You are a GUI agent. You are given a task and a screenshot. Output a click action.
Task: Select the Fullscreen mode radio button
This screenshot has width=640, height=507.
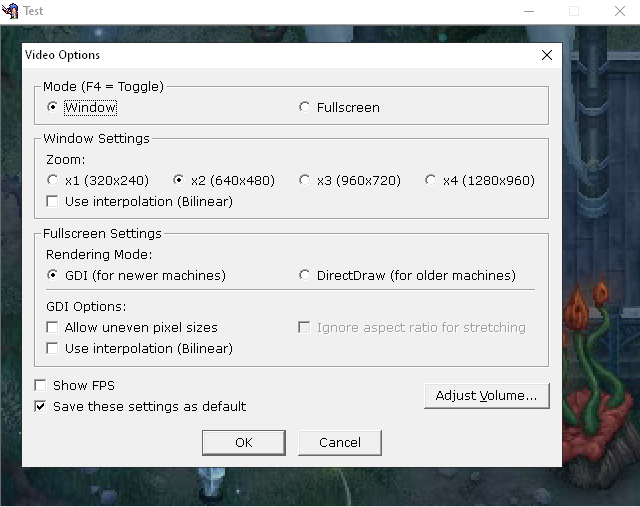pyautogui.click(x=304, y=107)
